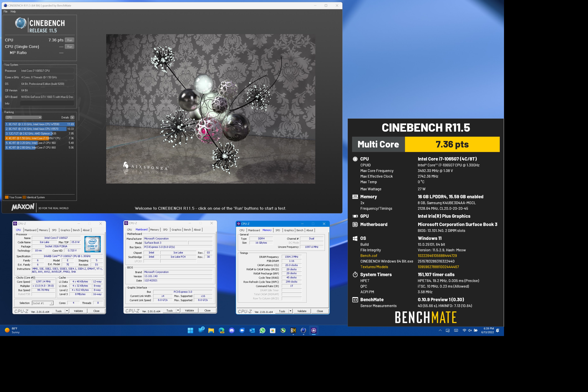Image resolution: width=588 pixels, height=392 pixels.
Task: Switch to BenchMate taskbar icon
Action: (x=293, y=331)
